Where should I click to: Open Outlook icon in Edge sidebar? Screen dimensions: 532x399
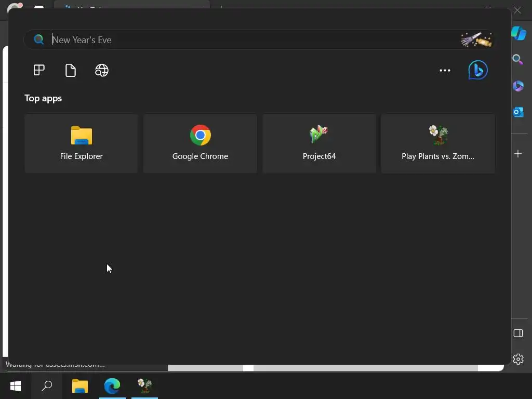pyautogui.click(x=518, y=112)
